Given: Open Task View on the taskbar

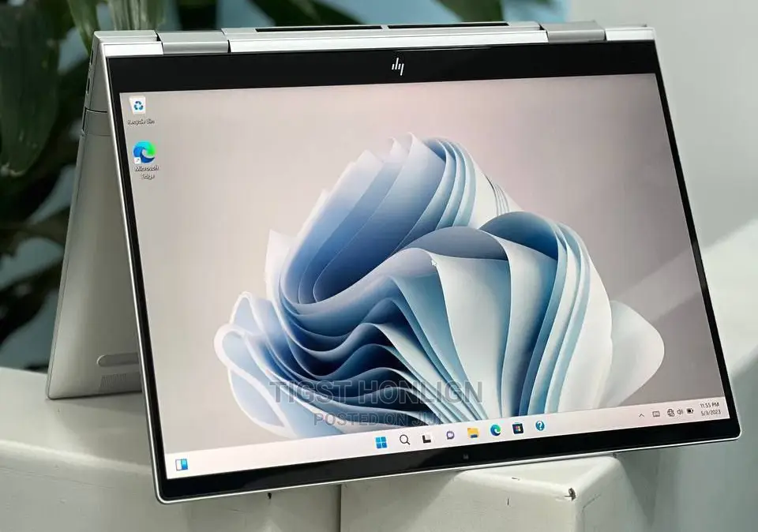Looking at the screenshot, I should 427,438.
